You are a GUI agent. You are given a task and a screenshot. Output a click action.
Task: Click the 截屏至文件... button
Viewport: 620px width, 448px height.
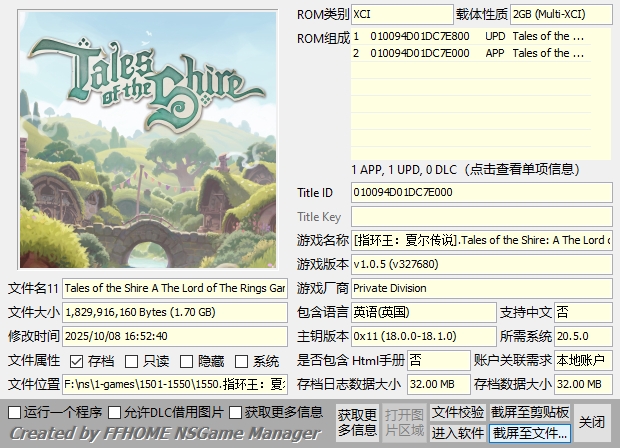530,433
